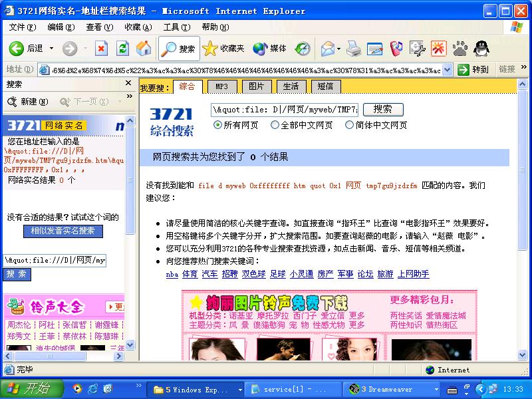Open the 媒体 media pane
This screenshot has height=399, width=532.
pyautogui.click(x=270, y=49)
